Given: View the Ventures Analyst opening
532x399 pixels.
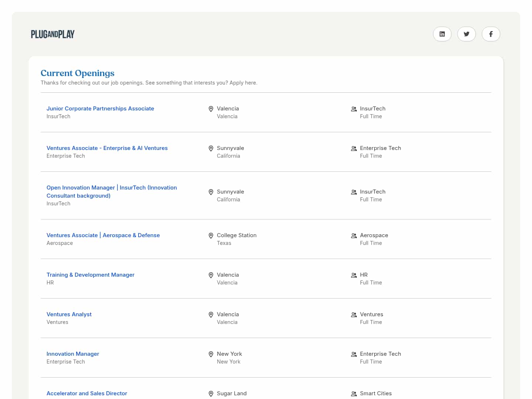Looking at the screenshot, I should click(x=69, y=314).
